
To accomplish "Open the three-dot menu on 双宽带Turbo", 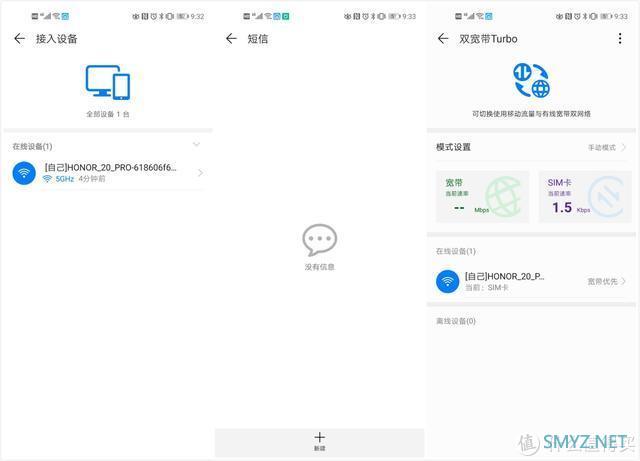I will pyautogui.click(x=620, y=39).
